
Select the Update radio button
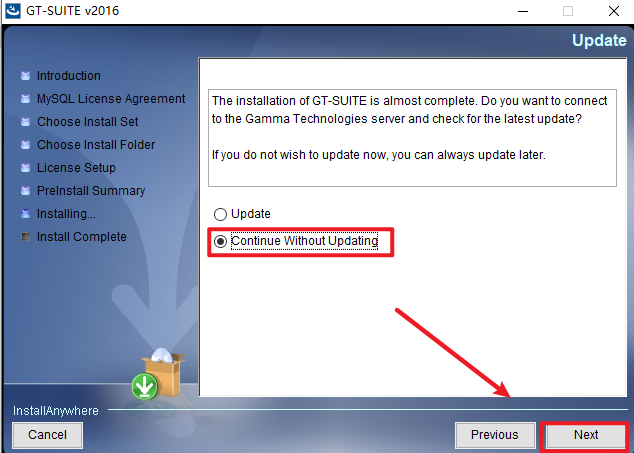click(220, 214)
